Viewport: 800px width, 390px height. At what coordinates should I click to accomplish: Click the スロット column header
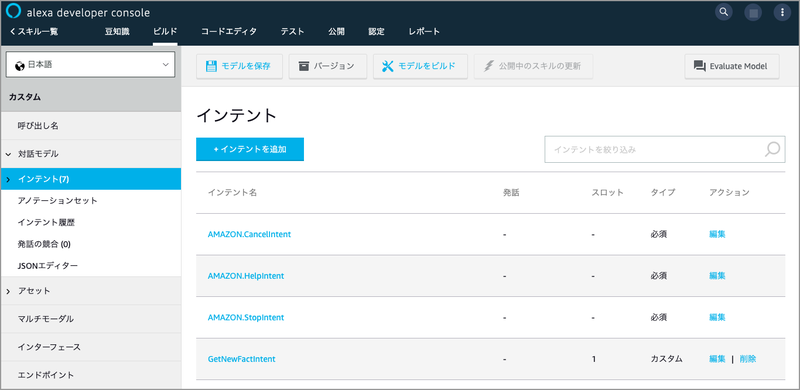[607, 192]
